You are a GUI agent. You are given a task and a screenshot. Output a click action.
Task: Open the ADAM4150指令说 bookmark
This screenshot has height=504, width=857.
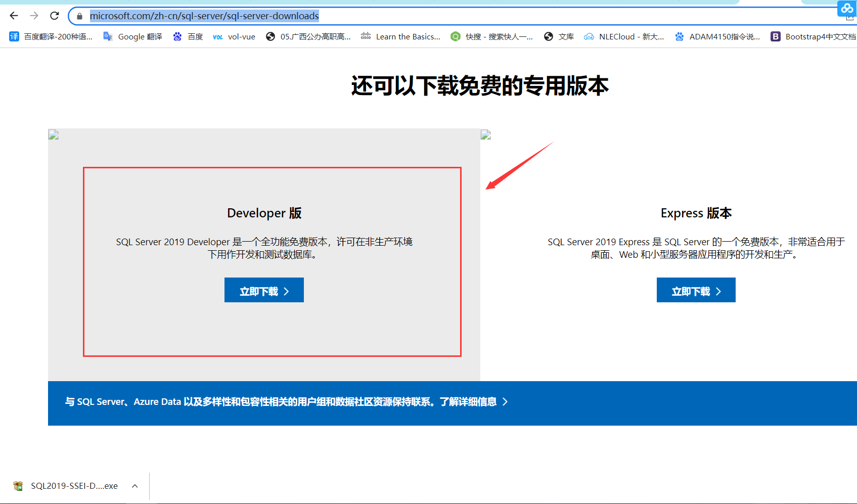(717, 36)
